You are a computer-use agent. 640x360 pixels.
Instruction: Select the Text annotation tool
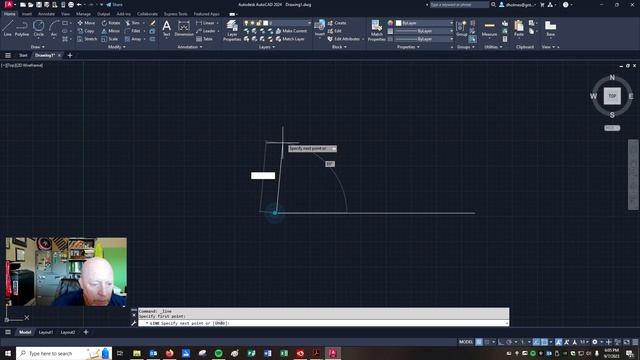(x=167, y=29)
